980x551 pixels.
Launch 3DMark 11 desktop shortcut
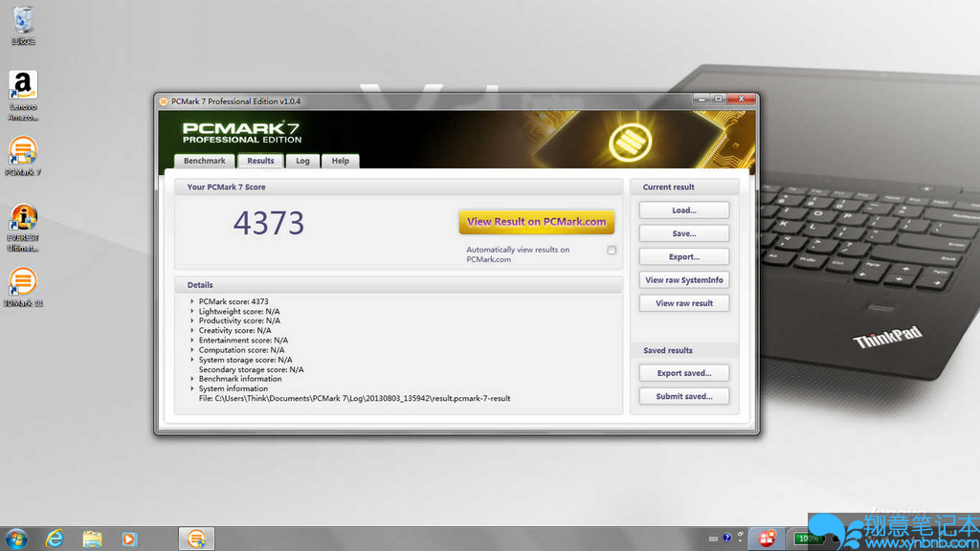point(23,283)
